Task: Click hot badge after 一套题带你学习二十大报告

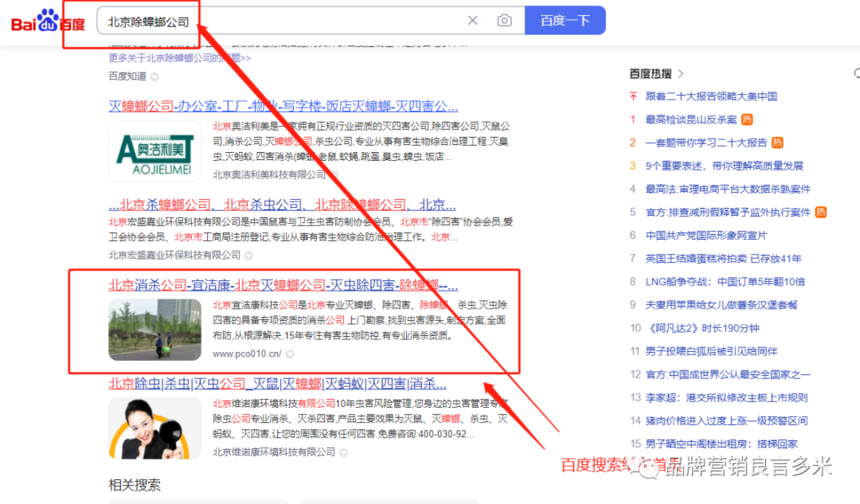Action: coord(777,143)
